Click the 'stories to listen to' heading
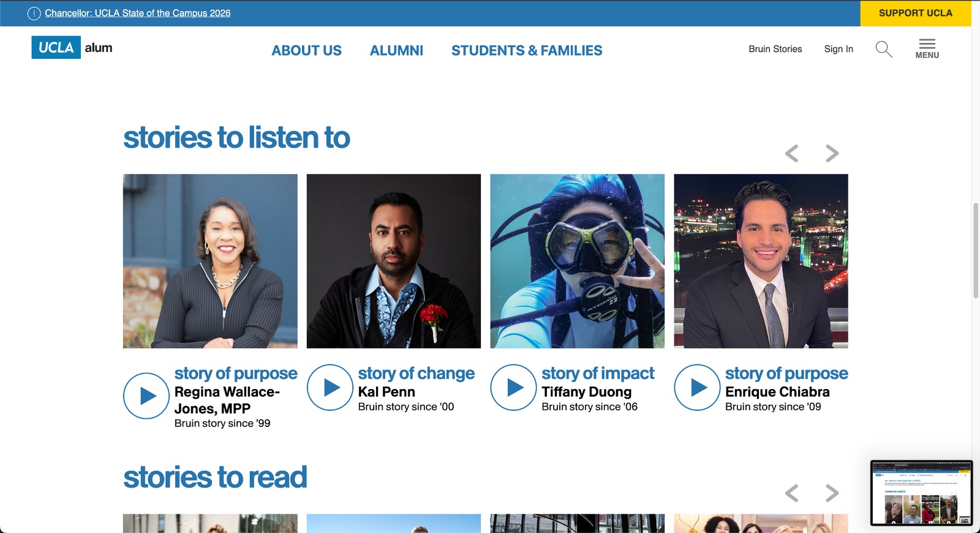The image size is (980, 533). point(236,138)
